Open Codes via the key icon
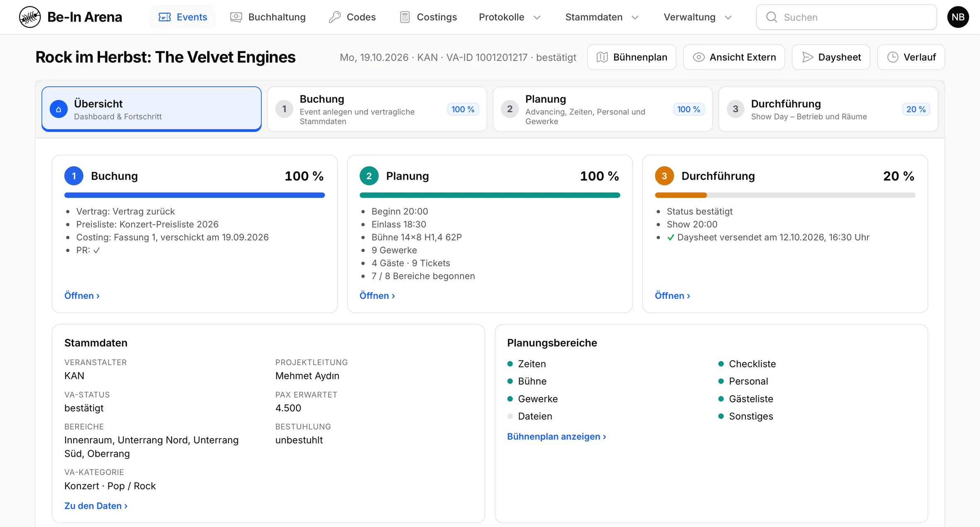The height and width of the screenshot is (527, 980). pos(335,17)
